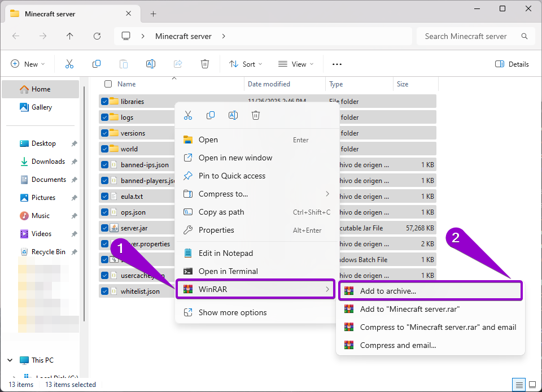Cut selected files using the context menu icon

pos(188,115)
